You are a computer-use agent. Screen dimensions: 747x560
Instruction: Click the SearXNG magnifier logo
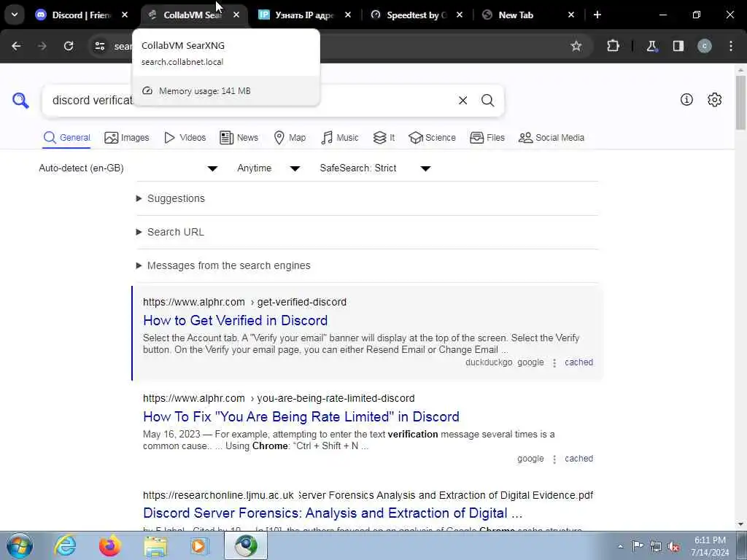[x=20, y=101]
